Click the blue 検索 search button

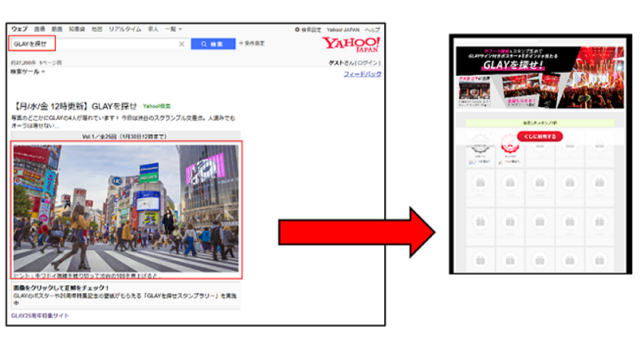[x=213, y=44]
